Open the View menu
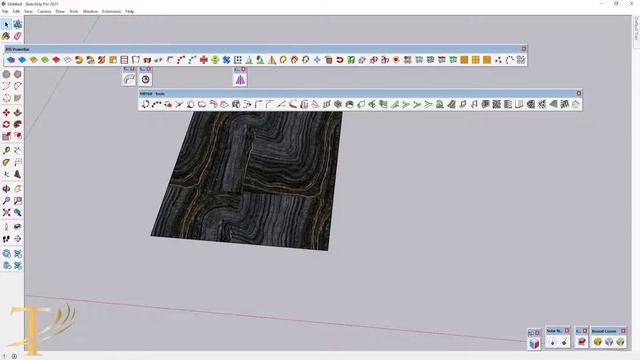This screenshot has width=640, height=360. [x=28, y=11]
